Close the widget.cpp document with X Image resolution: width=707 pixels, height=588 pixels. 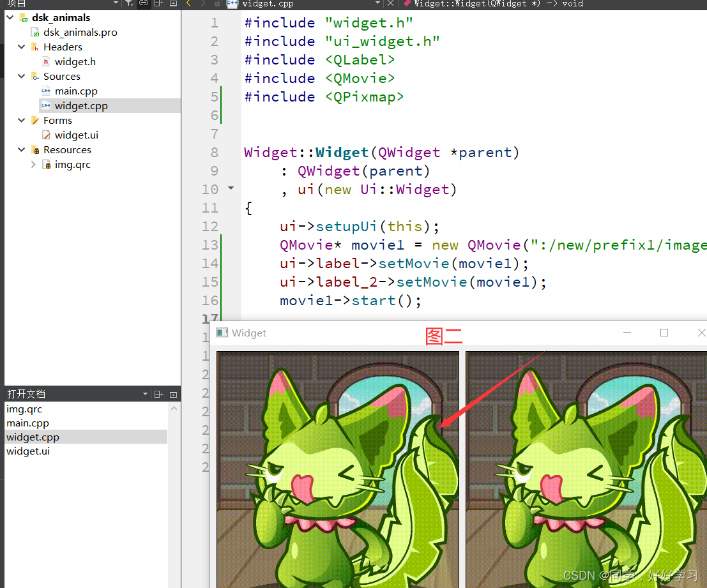click(x=390, y=3)
